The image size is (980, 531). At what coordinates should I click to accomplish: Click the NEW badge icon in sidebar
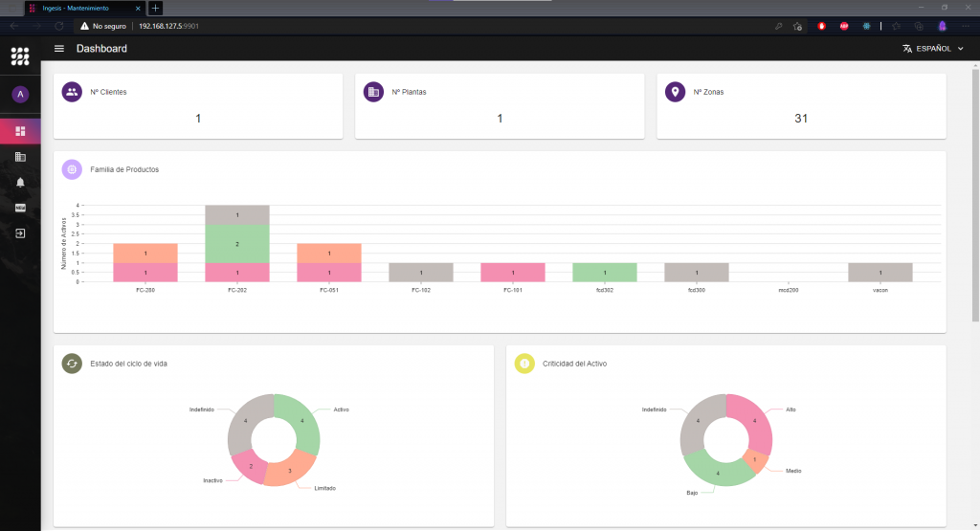coord(20,208)
